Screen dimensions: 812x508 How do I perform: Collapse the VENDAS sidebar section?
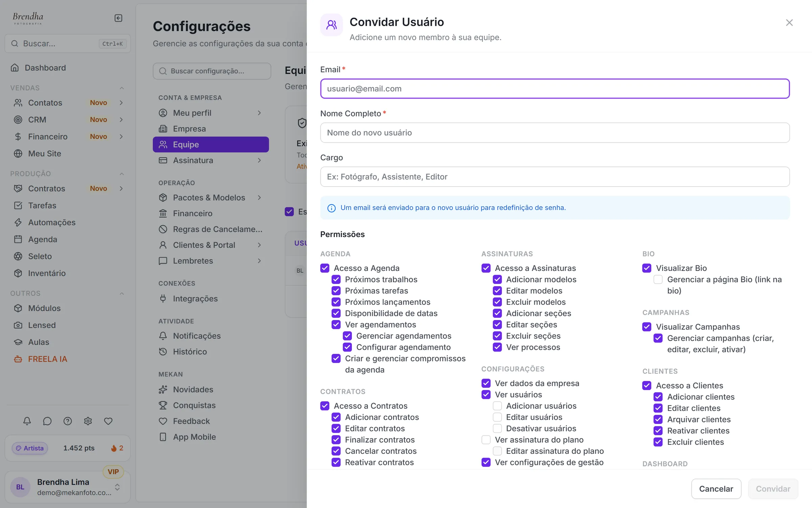coord(122,88)
